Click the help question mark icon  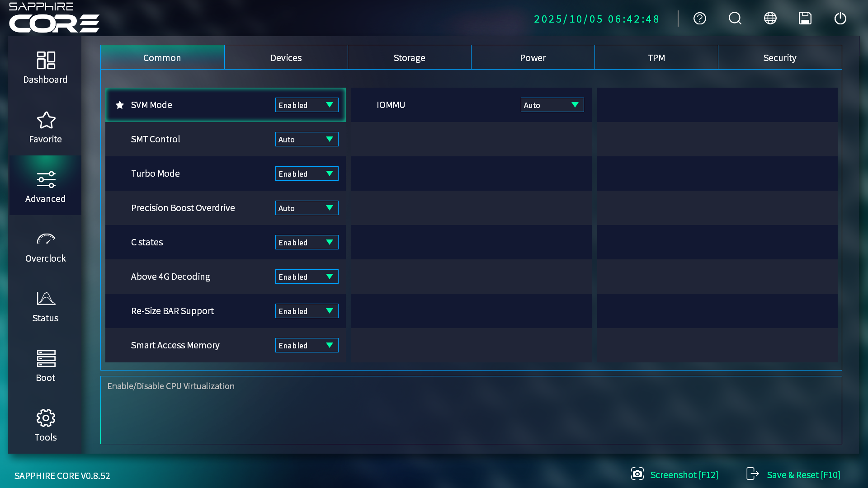pos(700,19)
